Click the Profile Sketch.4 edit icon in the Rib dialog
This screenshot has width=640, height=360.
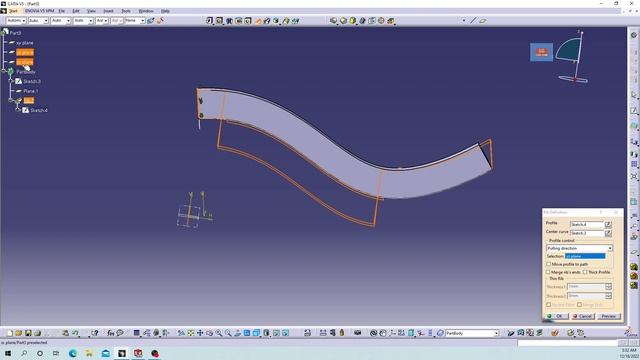coord(608,224)
